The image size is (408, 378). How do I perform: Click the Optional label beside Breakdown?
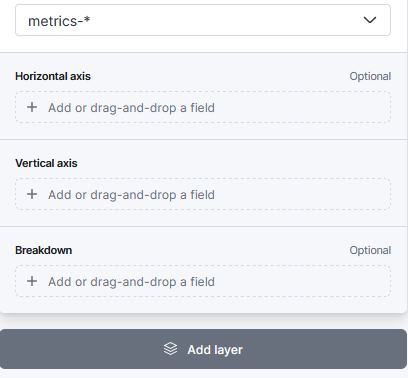pyautogui.click(x=370, y=250)
